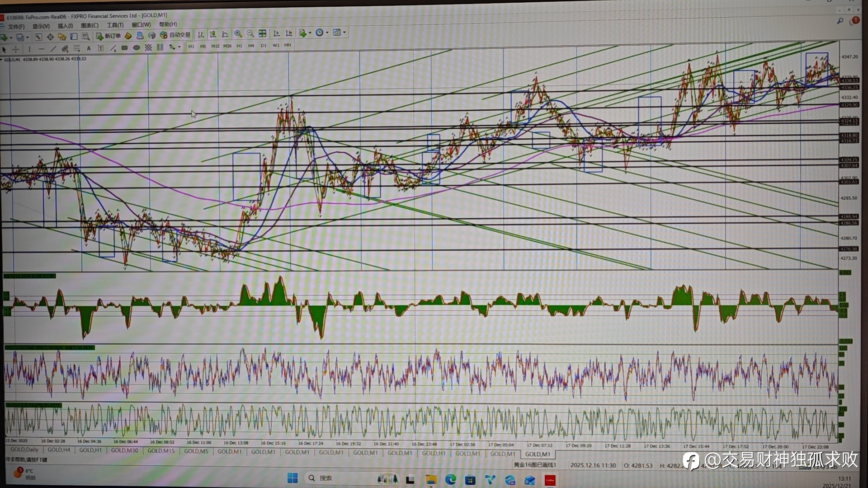Toggle chart shift icon
Screen dimensions: 868x488
289,33
